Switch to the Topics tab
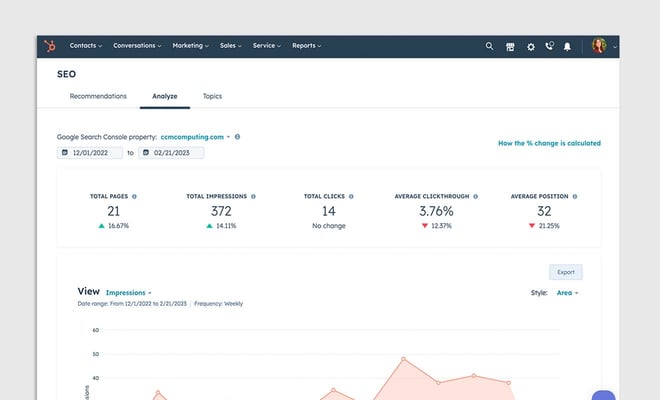 click(x=212, y=96)
